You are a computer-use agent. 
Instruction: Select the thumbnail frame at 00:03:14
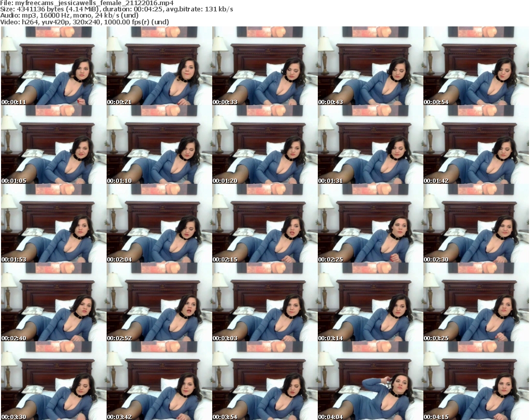371,302
